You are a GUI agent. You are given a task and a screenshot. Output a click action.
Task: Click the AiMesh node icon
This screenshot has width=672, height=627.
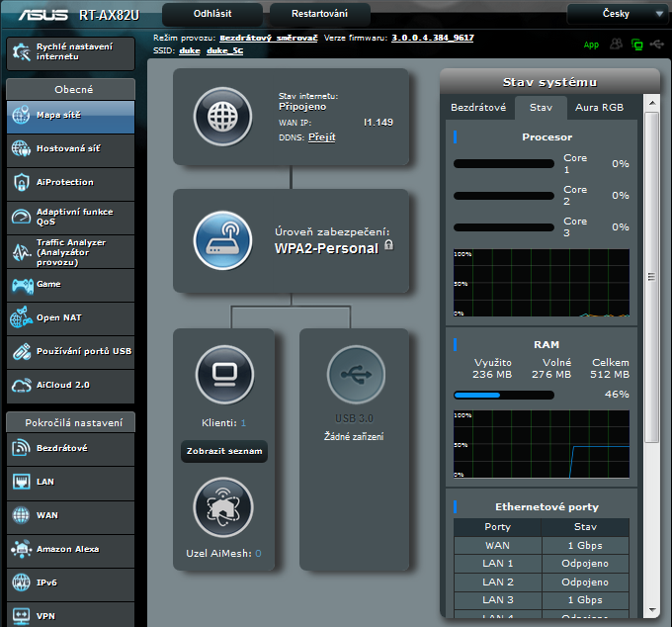(x=223, y=507)
